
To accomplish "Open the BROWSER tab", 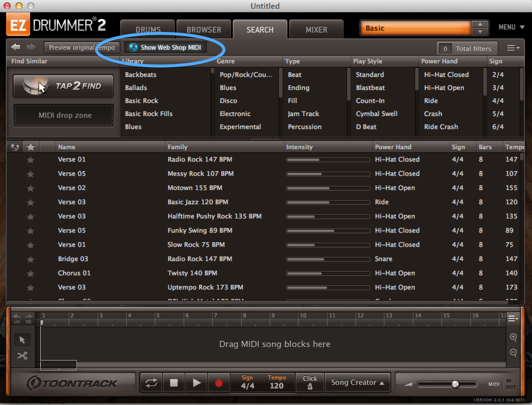I will (204, 30).
